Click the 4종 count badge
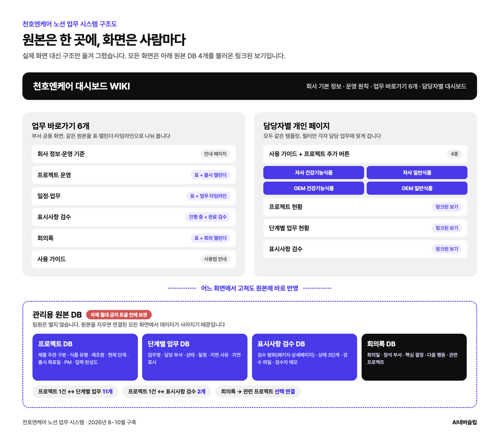 (454, 154)
